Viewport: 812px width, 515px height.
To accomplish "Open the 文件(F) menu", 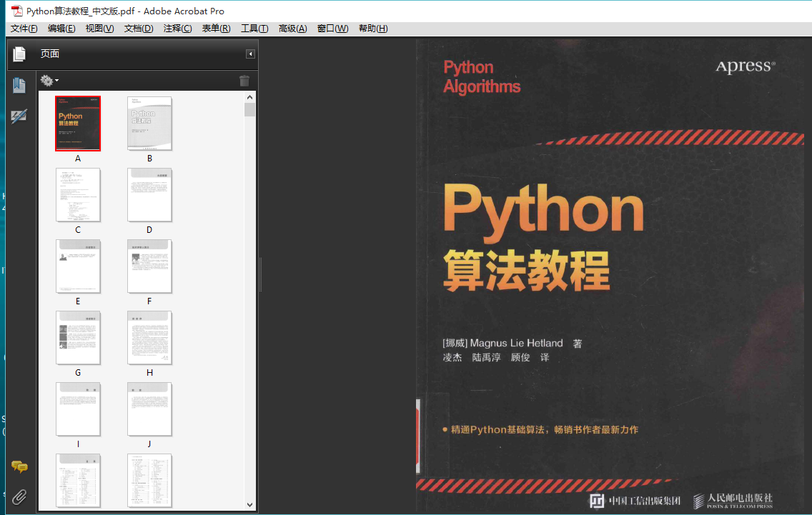I will 24,29.
